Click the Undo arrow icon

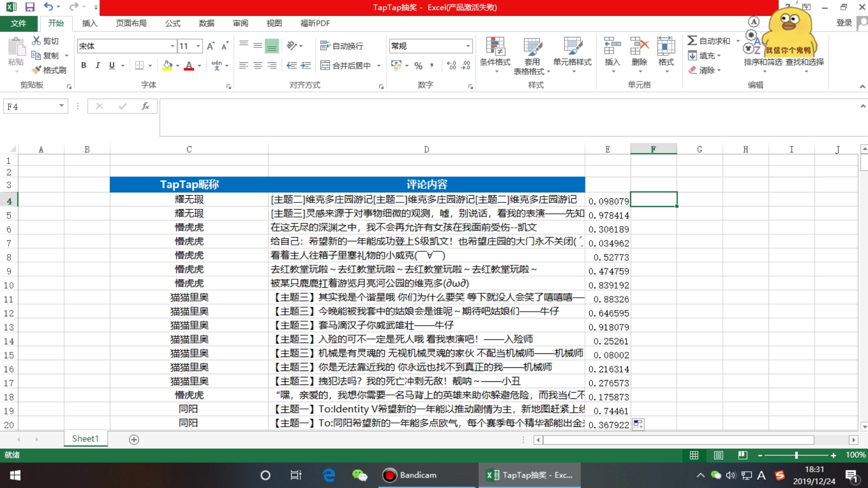coord(48,7)
